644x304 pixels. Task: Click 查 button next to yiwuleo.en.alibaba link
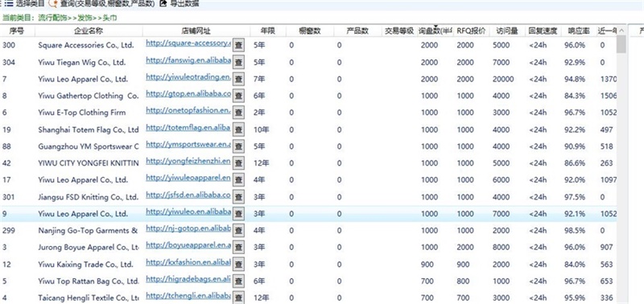coord(238,214)
